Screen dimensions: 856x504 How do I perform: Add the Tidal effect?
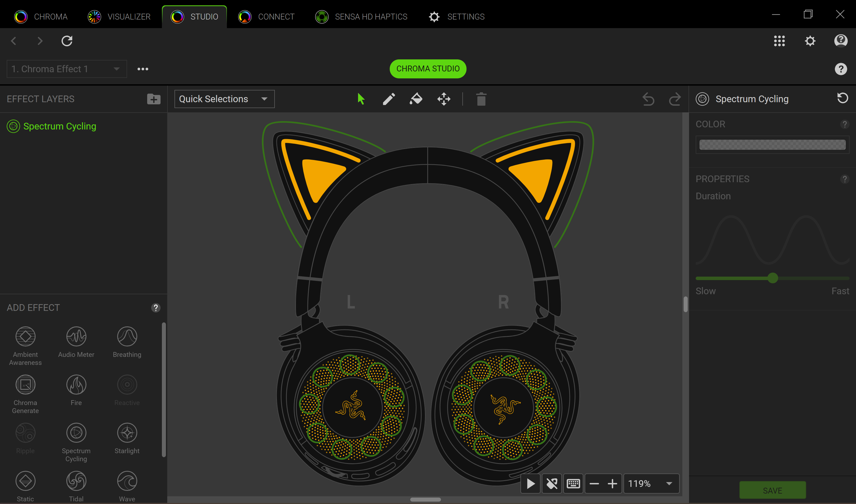[76, 486]
